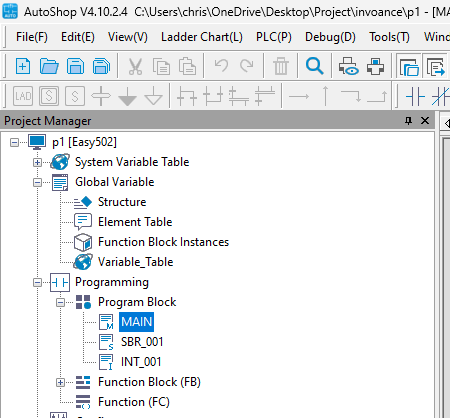This screenshot has height=418, width=450.
Task: Open the View(V) menu
Action: click(128, 37)
